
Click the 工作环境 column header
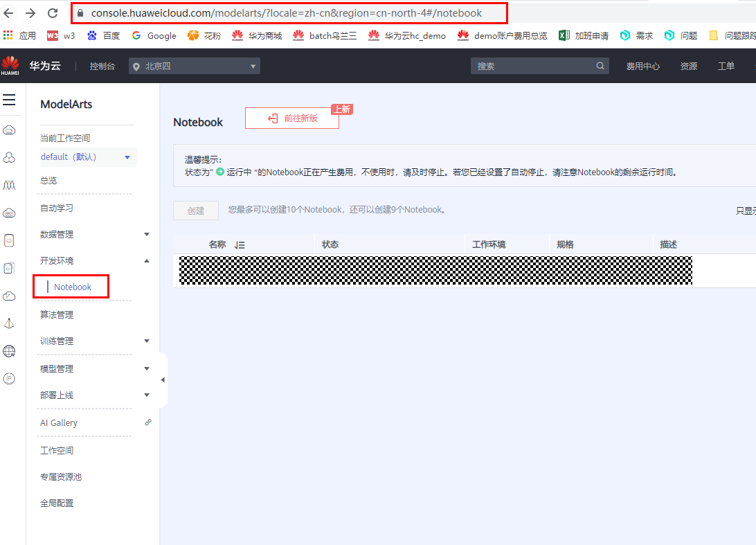coord(489,244)
